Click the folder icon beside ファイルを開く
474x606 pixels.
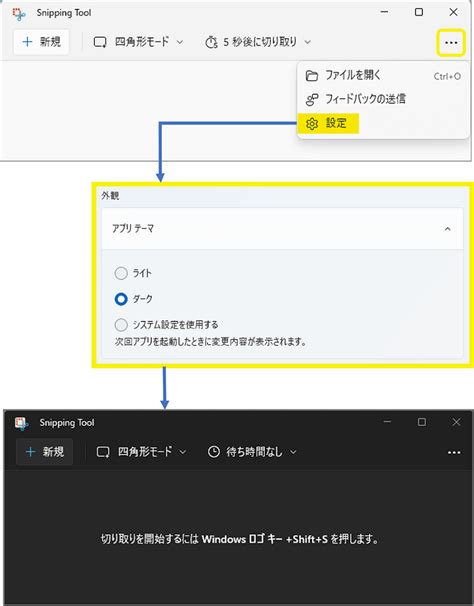[x=312, y=76]
